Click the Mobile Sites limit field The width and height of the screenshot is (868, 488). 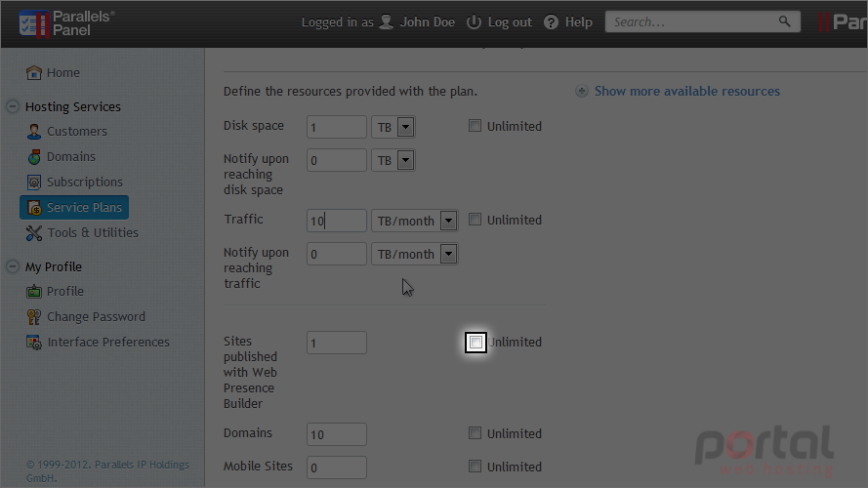[337, 468]
